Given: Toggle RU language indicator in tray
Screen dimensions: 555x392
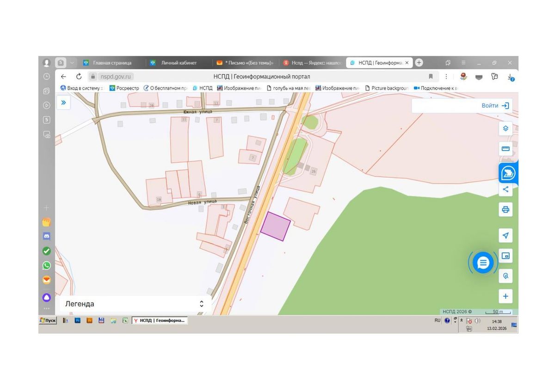Looking at the screenshot, I should coord(438,320).
